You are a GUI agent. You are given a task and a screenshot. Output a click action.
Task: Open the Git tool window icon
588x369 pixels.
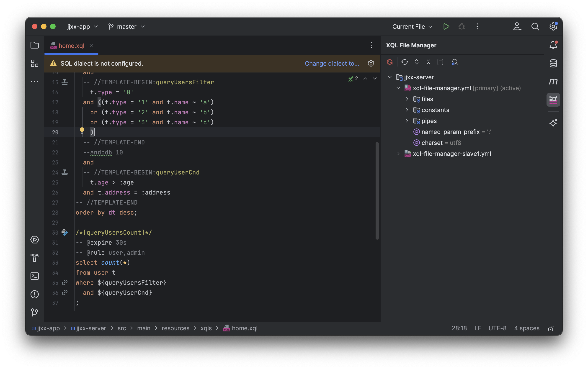[x=34, y=312]
